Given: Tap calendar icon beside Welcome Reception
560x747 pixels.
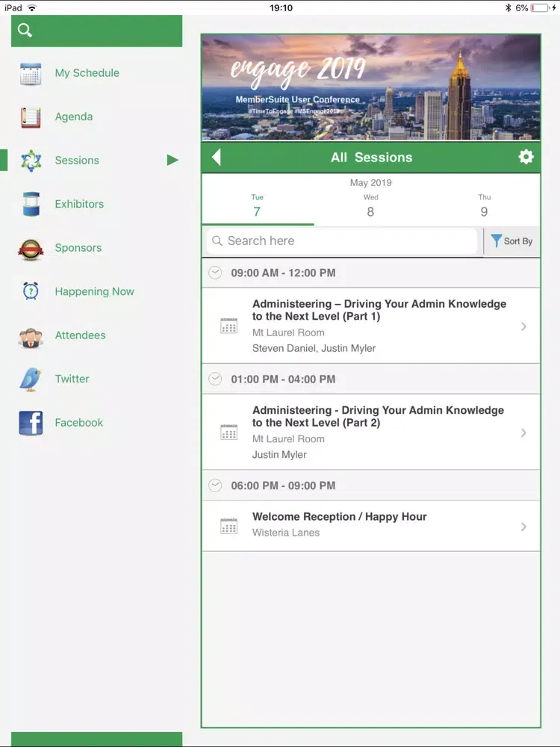Looking at the screenshot, I should (x=229, y=526).
